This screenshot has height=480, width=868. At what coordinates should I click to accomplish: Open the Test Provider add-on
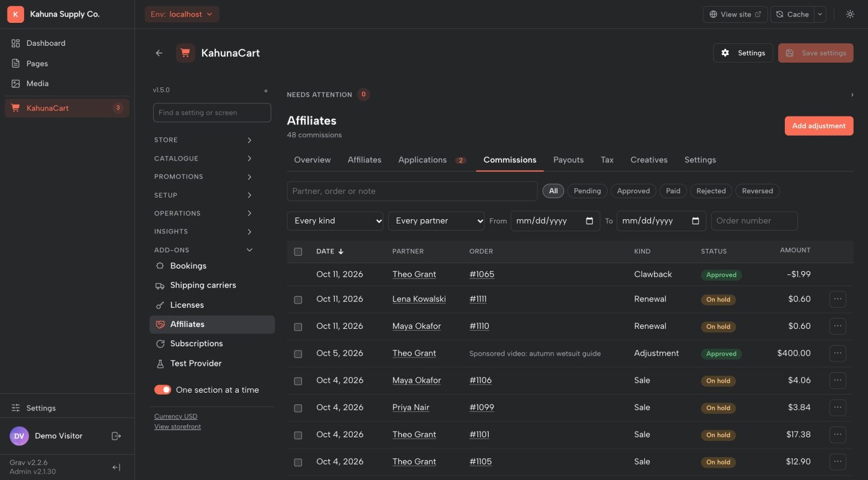pos(212,364)
